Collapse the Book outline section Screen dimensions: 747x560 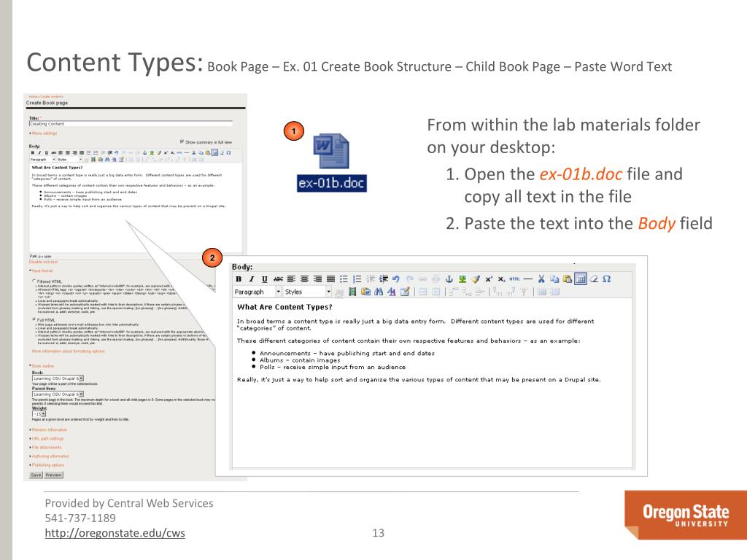click(42, 366)
